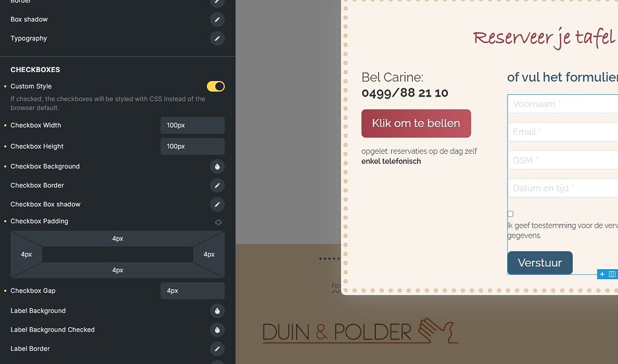
Task: Collapse the CHECKBOXES section header
Action: point(35,70)
